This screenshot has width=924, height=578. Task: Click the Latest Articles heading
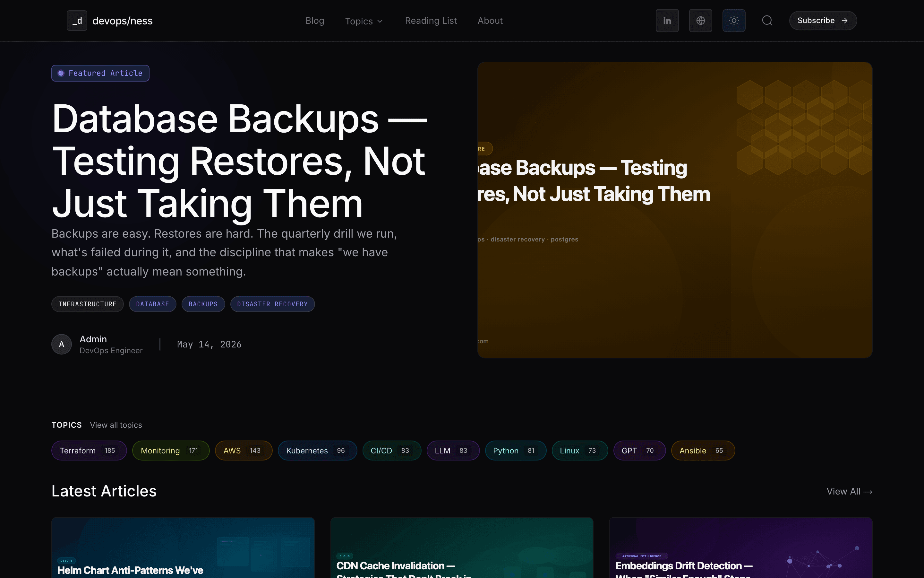(104, 491)
